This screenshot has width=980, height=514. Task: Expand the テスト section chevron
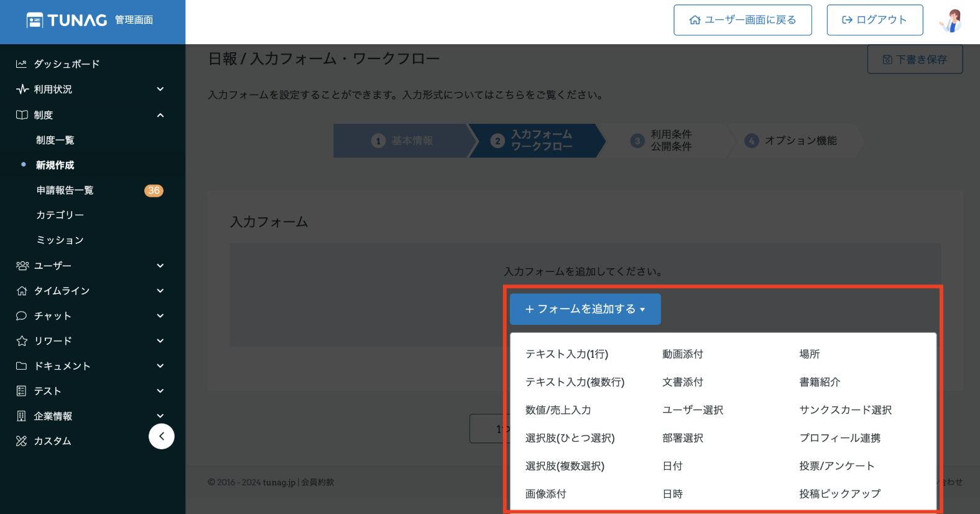(160, 391)
